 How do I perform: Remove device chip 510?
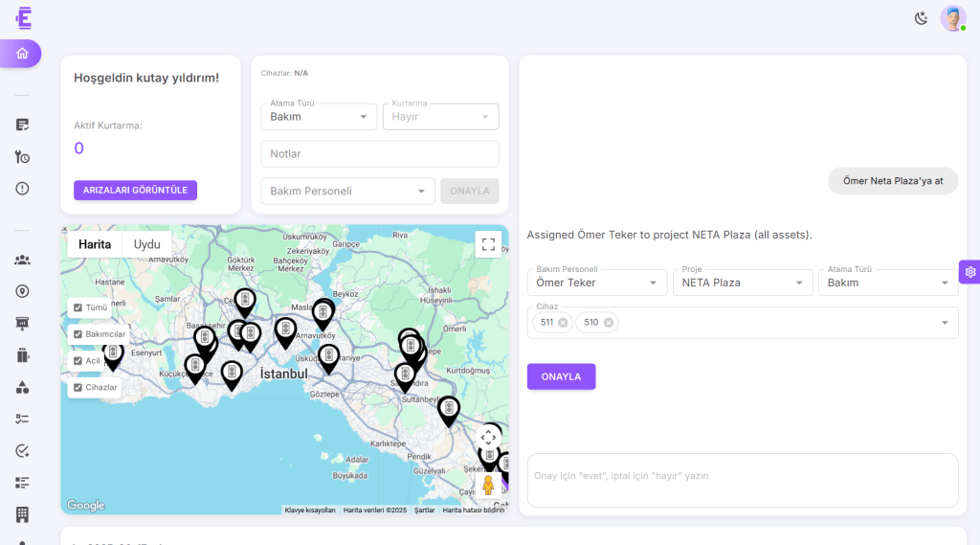click(608, 322)
